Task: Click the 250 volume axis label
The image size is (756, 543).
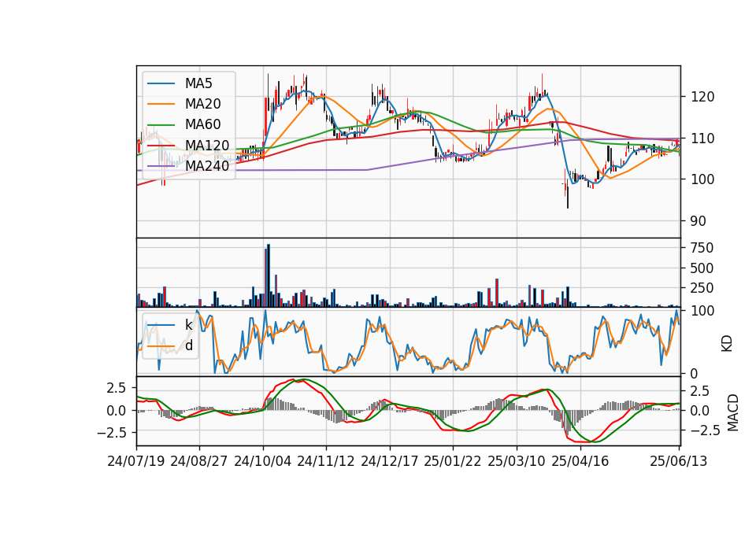Action: pos(702,288)
